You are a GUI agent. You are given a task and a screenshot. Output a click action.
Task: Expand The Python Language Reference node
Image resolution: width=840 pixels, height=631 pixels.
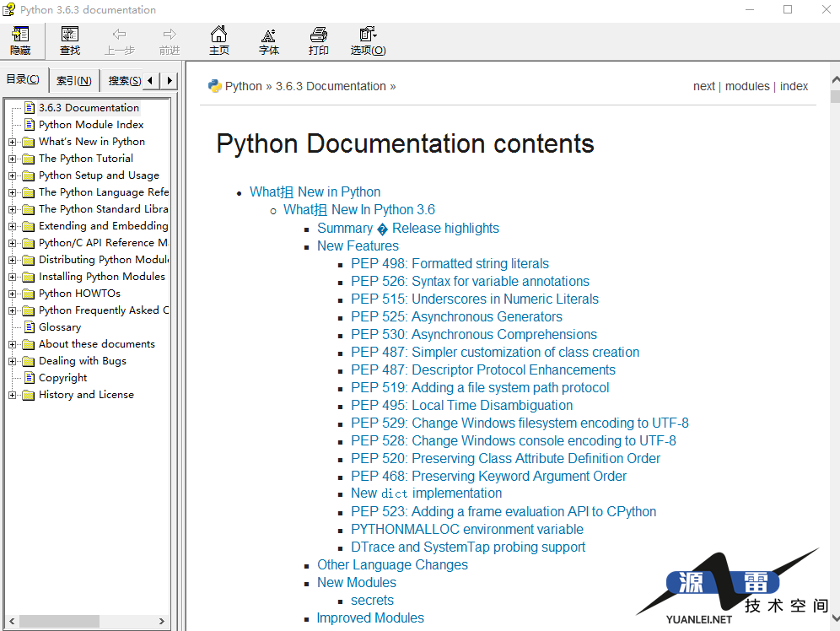(13, 192)
